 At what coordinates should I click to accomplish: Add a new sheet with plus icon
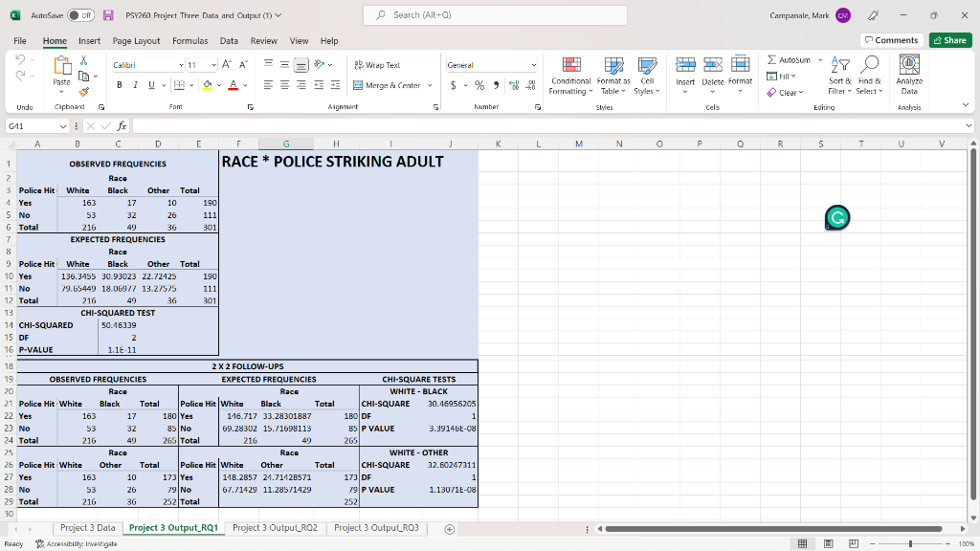click(449, 529)
